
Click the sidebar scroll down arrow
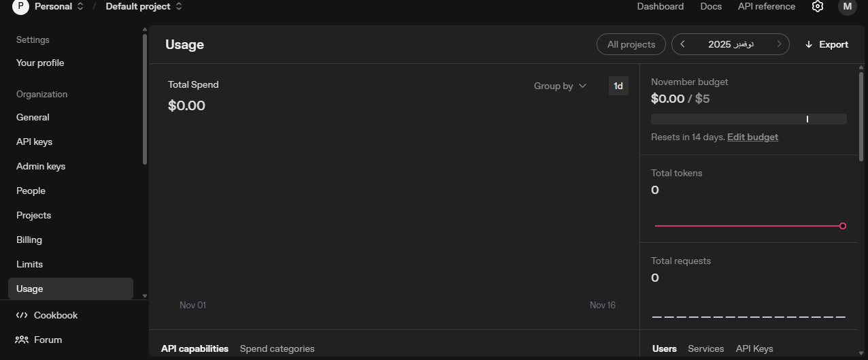[x=144, y=296]
